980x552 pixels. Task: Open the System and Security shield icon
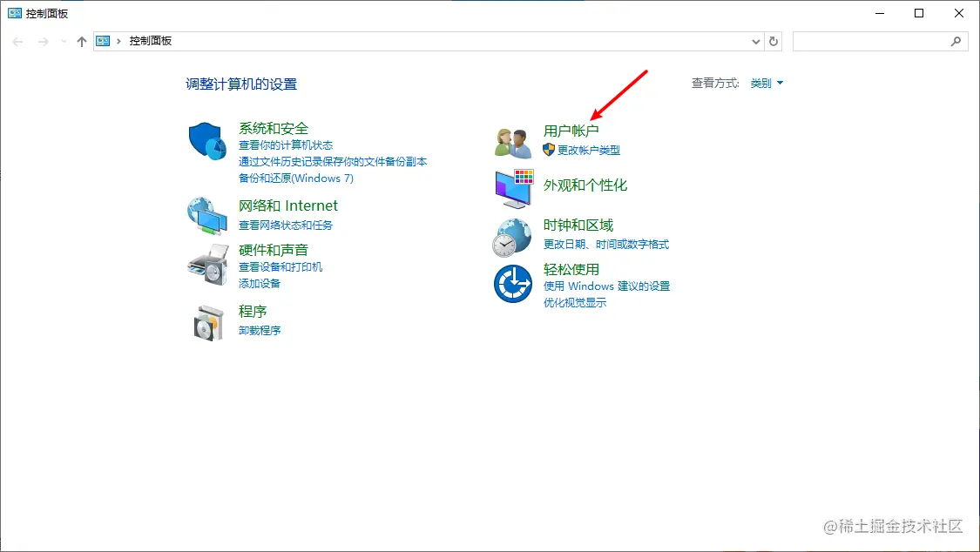[206, 141]
